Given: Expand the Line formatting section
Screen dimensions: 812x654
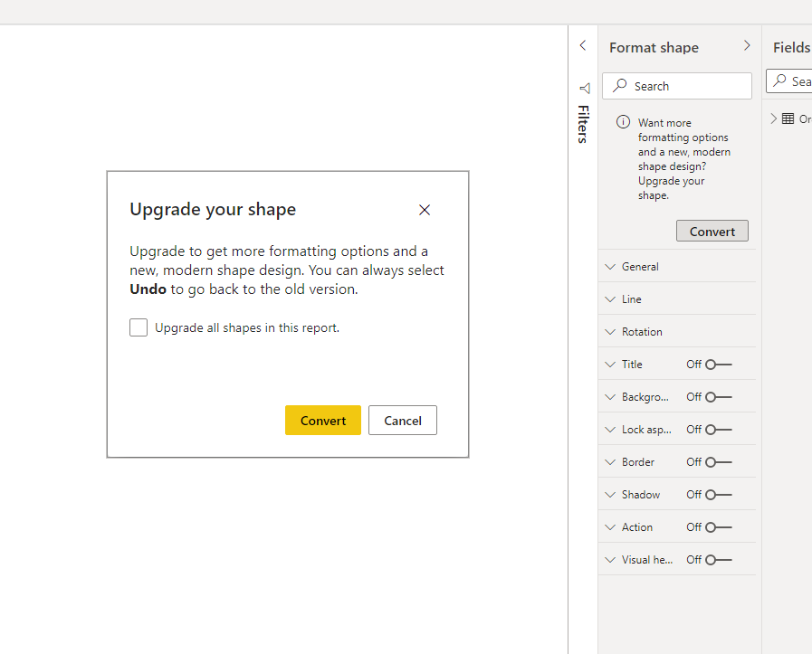Looking at the screenshot, I should click(x=631, y=299).
